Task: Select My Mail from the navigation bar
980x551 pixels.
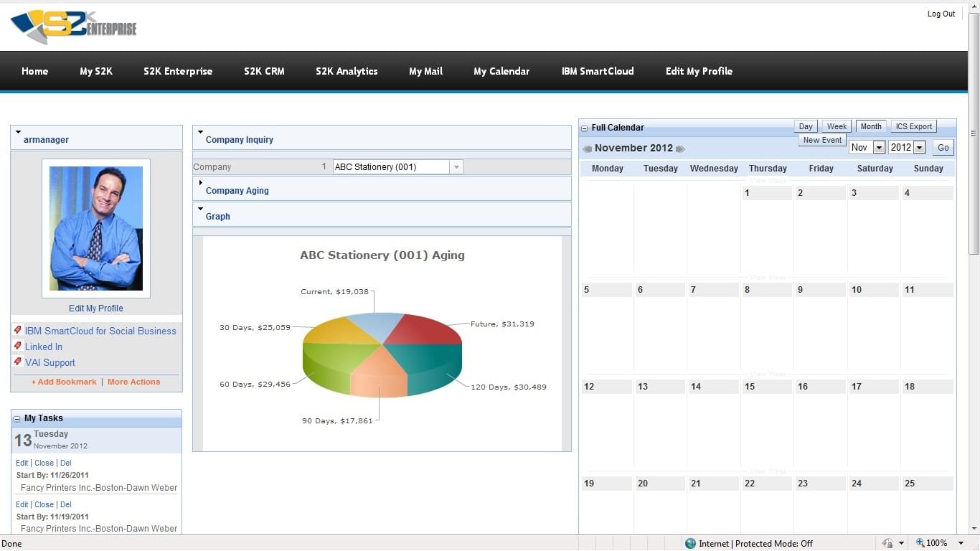Action: pos(425,71)
